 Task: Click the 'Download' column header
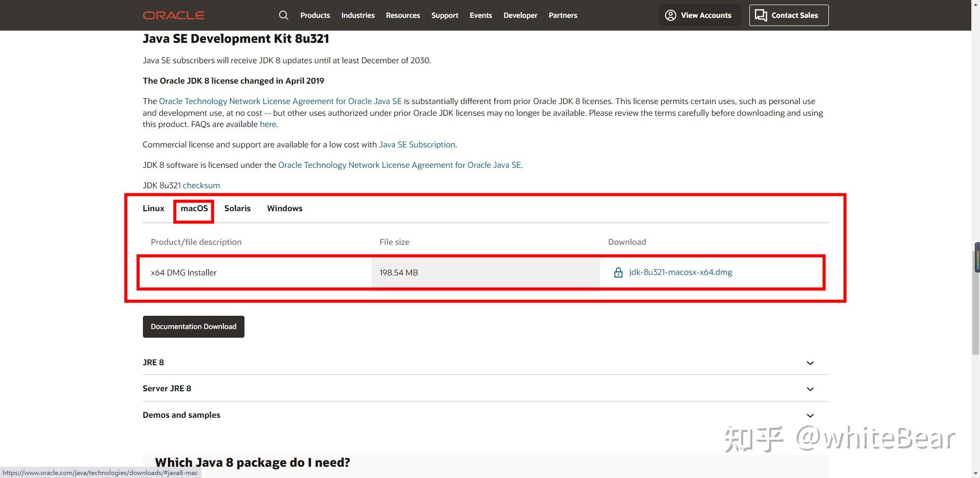(627, 242)
